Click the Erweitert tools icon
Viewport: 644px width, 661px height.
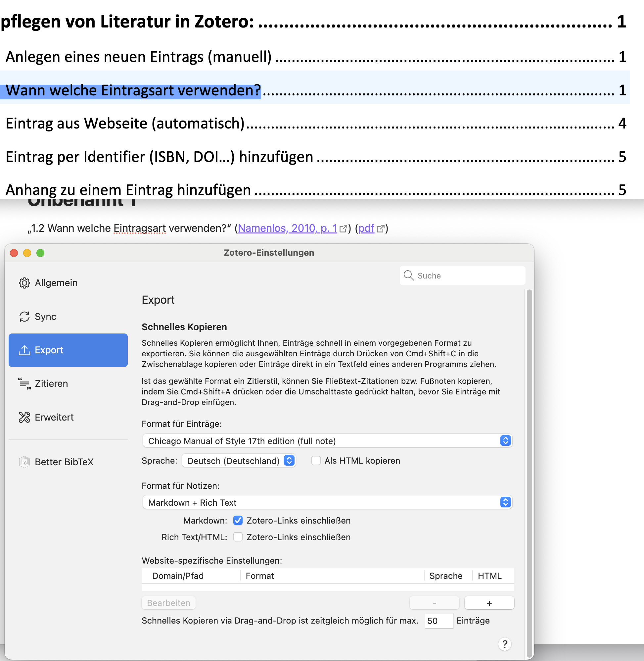pyautogui.click(x=24, y=417)
